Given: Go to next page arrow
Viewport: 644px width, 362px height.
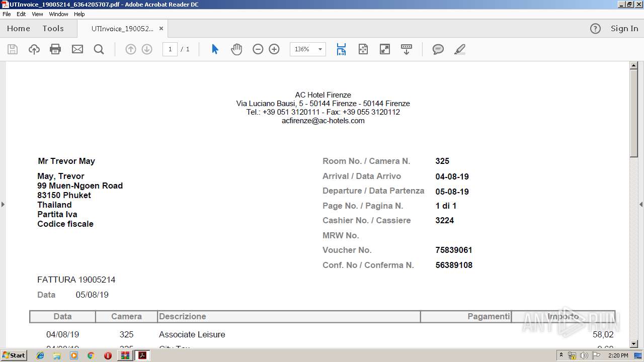Looking at the screenshot, I should click(147, 49).
